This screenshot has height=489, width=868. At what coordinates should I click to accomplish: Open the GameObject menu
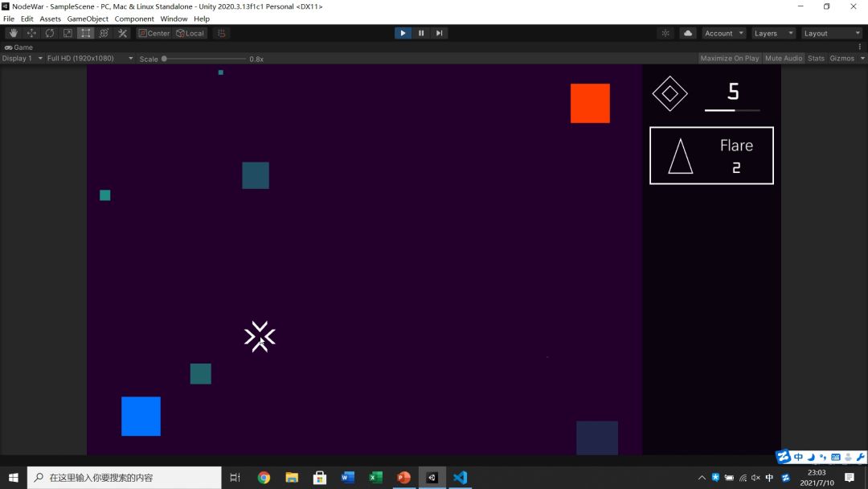pyautogui.click(x=88, y=18)
